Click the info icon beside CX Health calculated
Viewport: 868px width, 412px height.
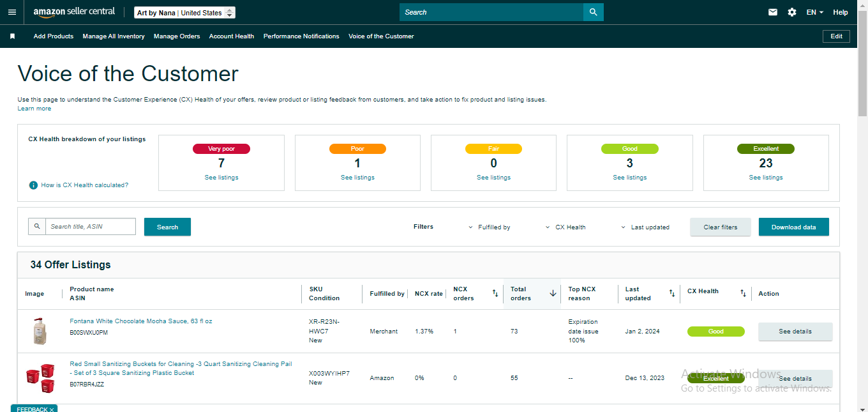coord(33,185)
